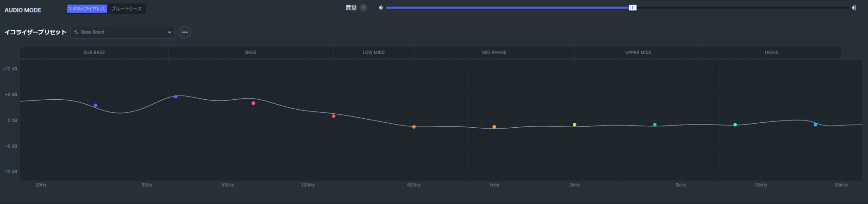Select the yellow-green EQ point at 2kHz
This screenshot has height=204, width=868.
coord(575,125)
